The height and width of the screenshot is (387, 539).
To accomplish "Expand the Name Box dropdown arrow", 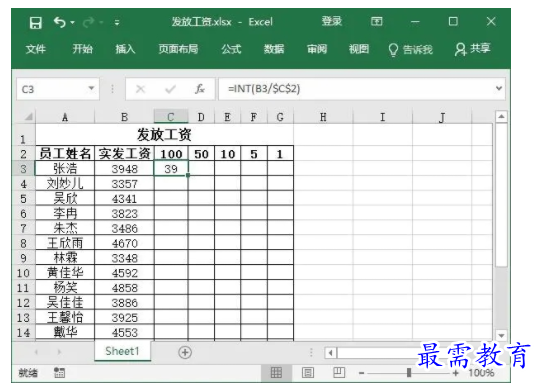I will 91,89.
